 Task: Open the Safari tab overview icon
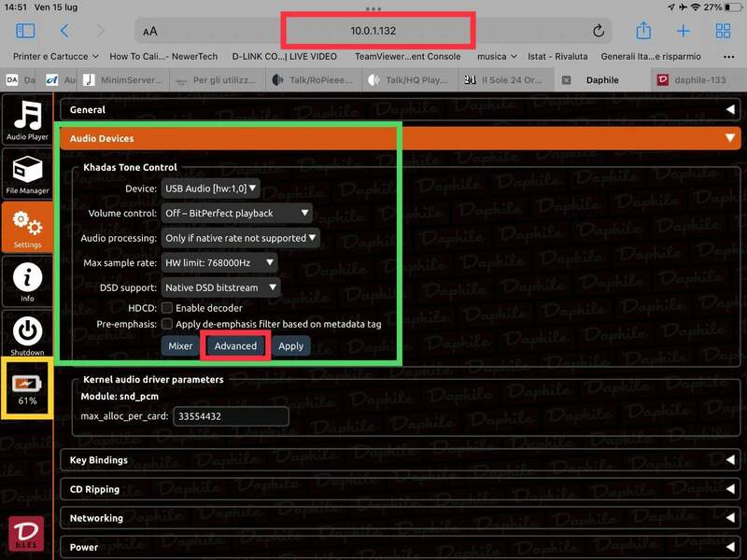tap(723, 32)
